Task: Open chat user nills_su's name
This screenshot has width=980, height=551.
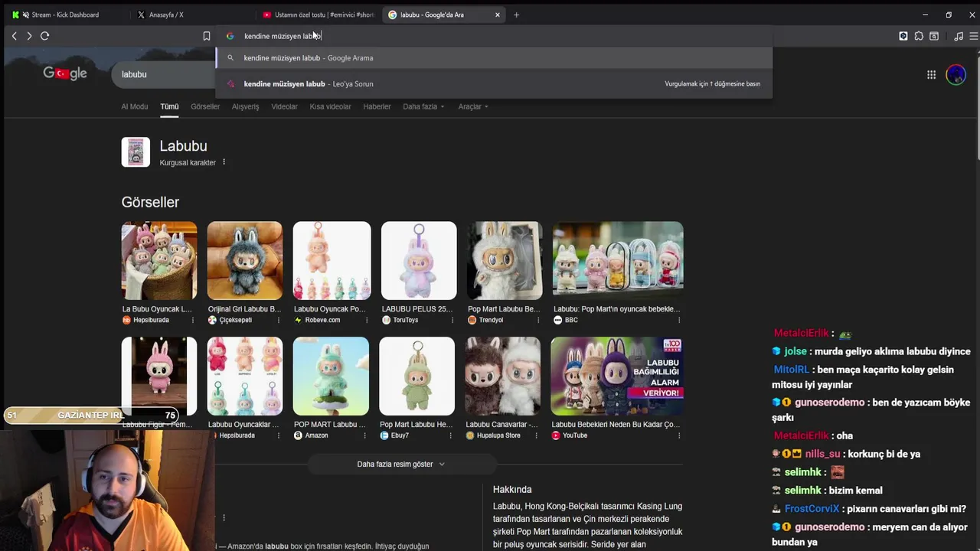Action: 822,454
